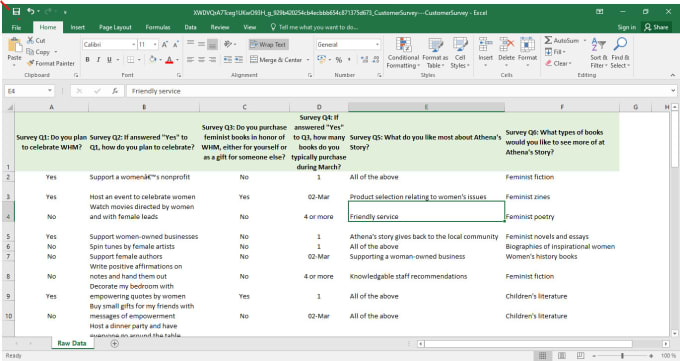The height and width of the screenshot is (361, 680).
Task: Click the zoom slider handle
Action: 622,356
